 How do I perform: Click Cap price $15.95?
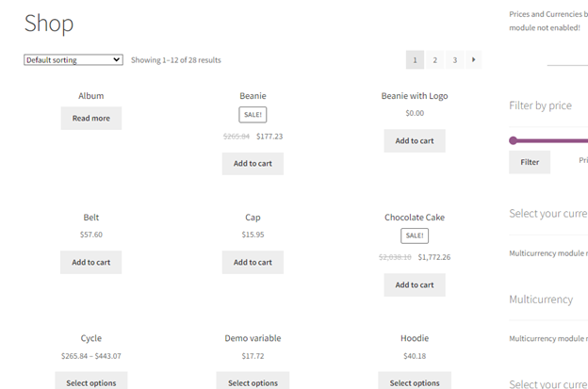(253, 235)
